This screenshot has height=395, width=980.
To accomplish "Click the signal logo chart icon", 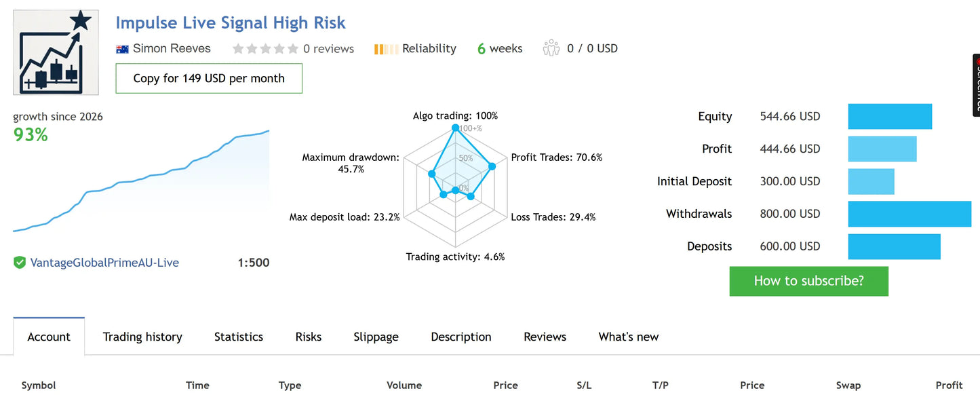I will [x=56, y=53].
